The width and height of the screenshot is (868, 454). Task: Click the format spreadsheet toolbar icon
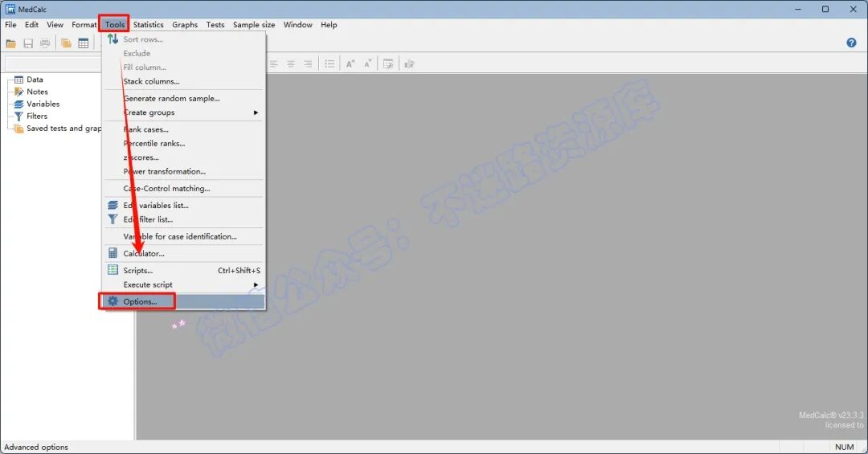(x=389, y=63)
